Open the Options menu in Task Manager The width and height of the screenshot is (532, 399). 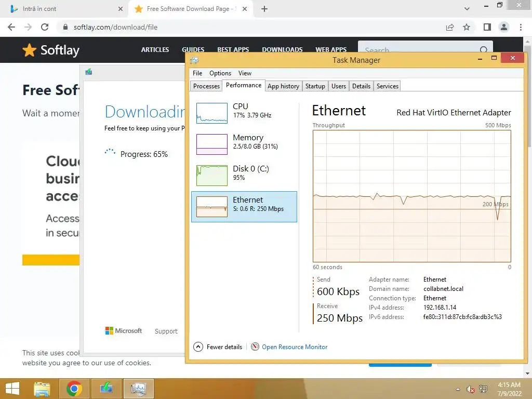(x=220, y=73)
